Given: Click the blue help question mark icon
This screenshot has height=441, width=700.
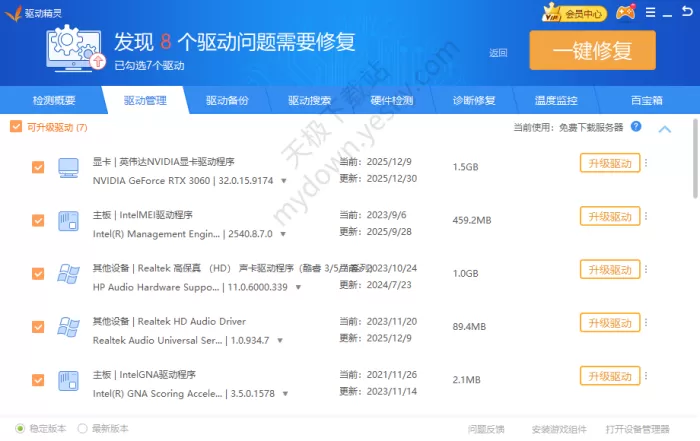Looking at the screenshot, I should tap(636, 127).
